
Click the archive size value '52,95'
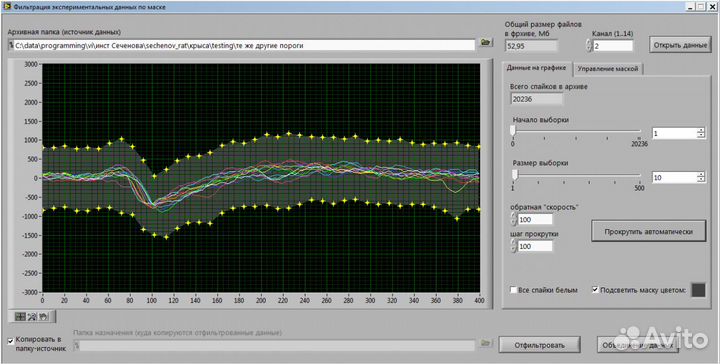click(x=531, y=46)
